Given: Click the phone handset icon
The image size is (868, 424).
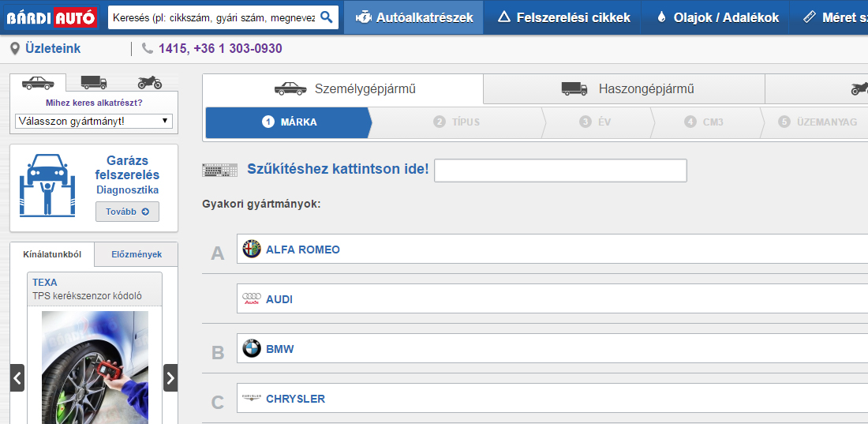Looking at the screenshot, I should coord(148,49).
